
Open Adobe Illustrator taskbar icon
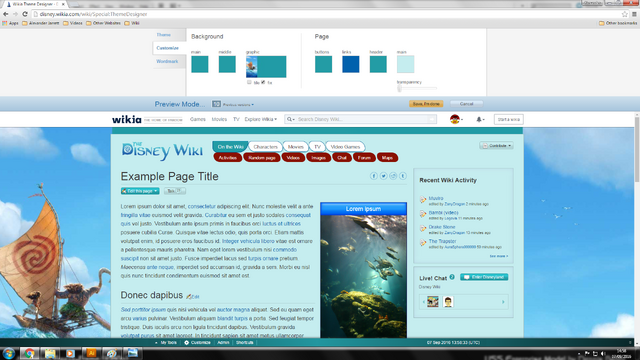(91, 353)
